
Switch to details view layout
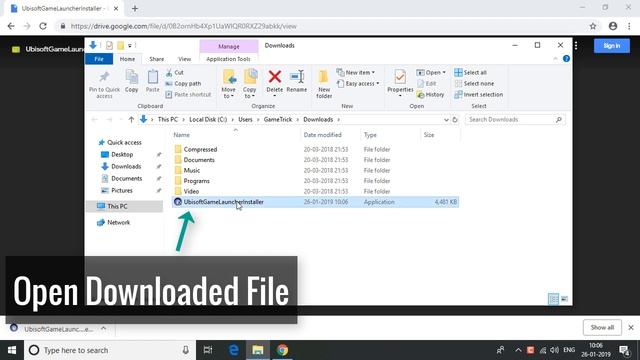coord(553,299)
